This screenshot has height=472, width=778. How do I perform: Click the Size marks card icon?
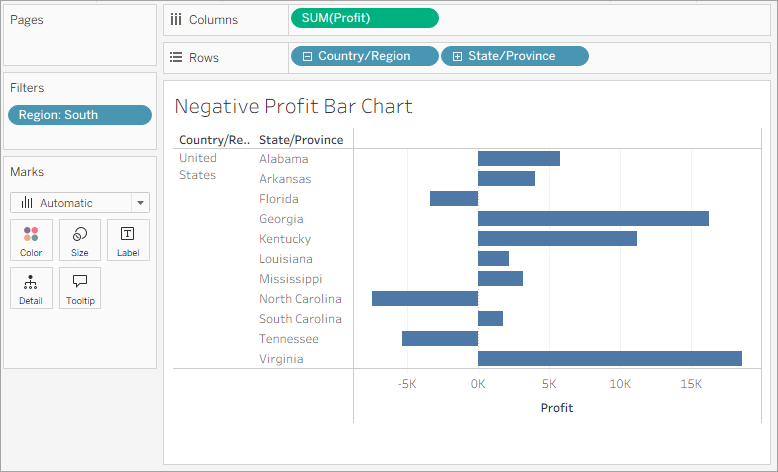coord(80,234)
